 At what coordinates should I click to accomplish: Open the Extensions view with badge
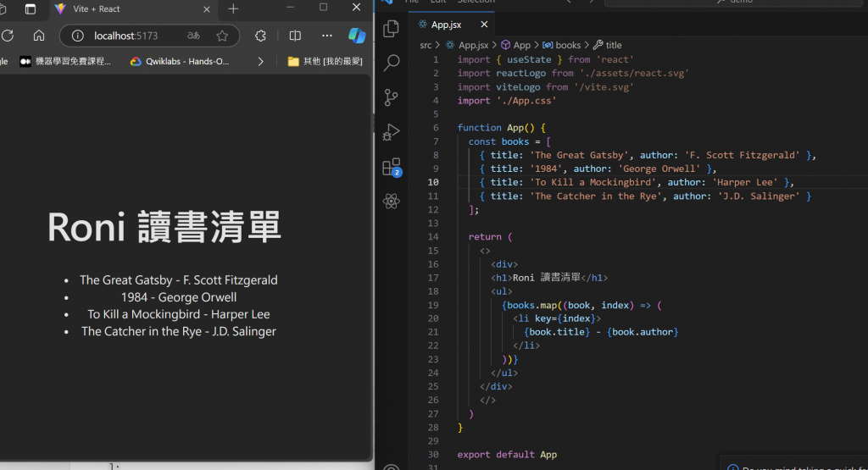point(392,167)
